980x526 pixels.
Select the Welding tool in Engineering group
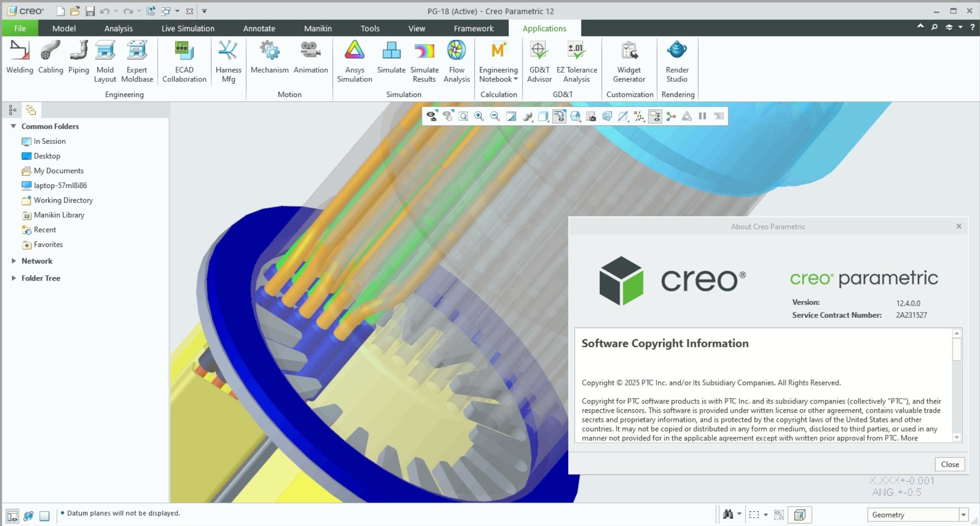(x=19, y=59)
